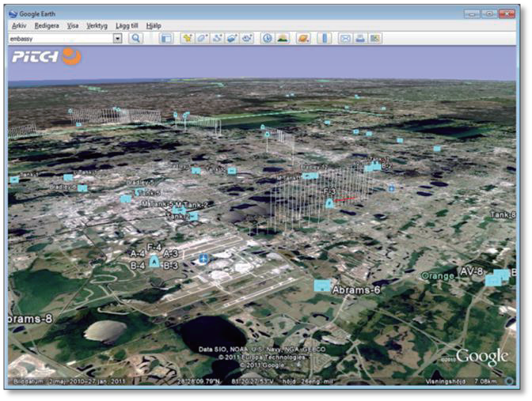Click the airport airplane icon
The image size is (532, 401).
click(x=203, y=259)
